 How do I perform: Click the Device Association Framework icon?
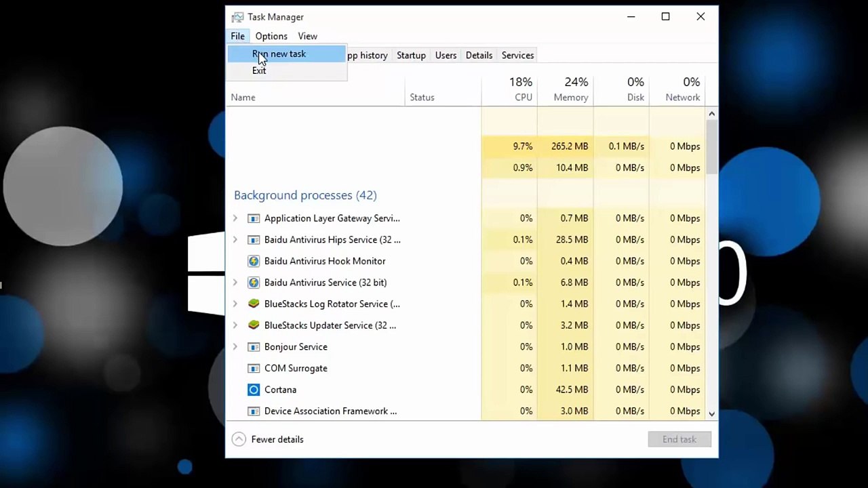coord(254,411)
